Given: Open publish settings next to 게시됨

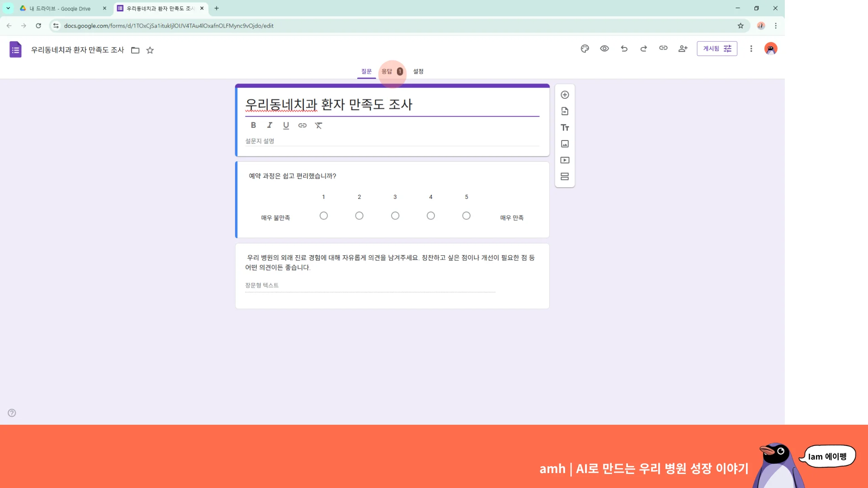Looking at the screenshot, I should pyautogui.click(x=727, y=48).
